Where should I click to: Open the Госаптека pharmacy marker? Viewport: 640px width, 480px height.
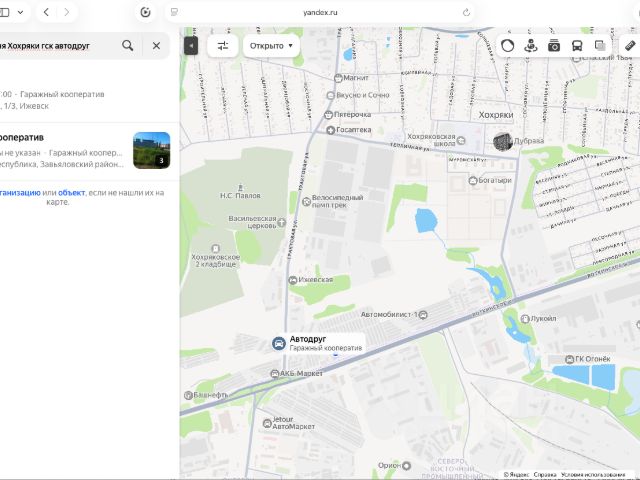click(x=331, y=130)
